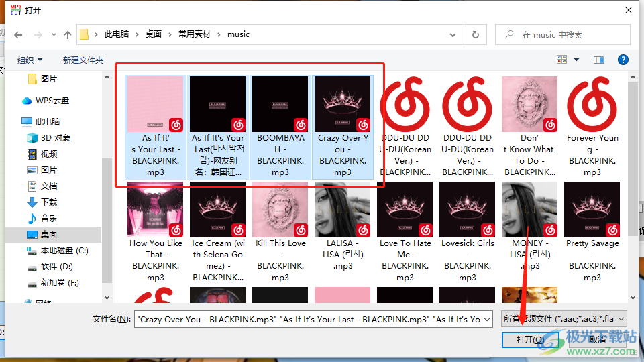Toggle the preview pane icon
The height and width of the screenshot is (362, 644).
[599, 60]
